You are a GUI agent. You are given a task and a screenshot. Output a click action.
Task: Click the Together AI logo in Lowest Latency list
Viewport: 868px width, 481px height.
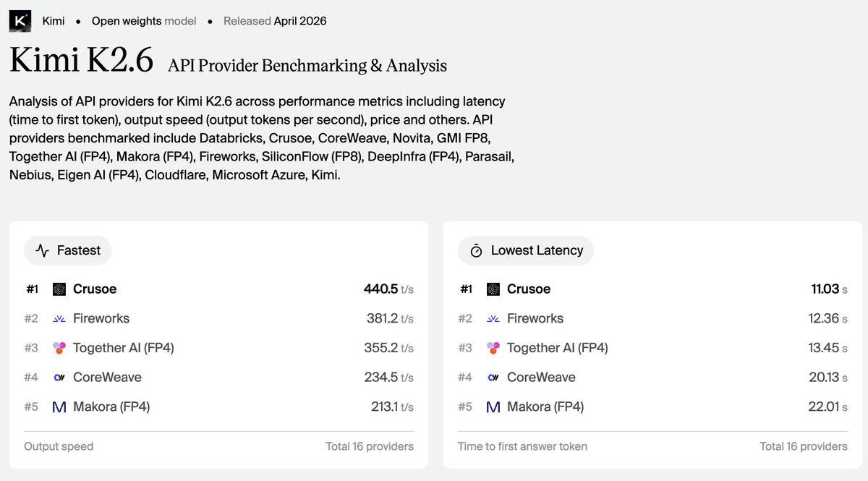(x=493, y=348)
